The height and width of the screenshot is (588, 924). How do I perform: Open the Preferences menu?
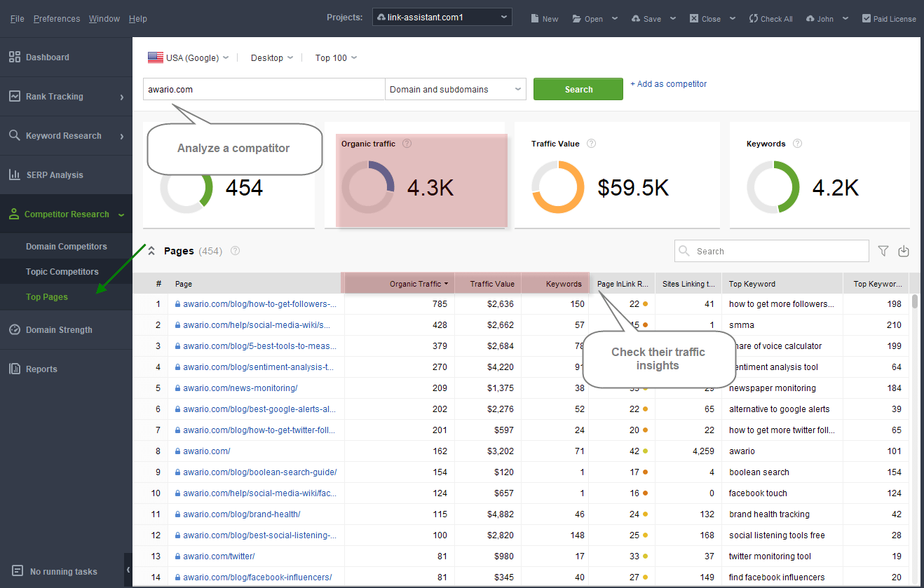(x=57, y=19)
